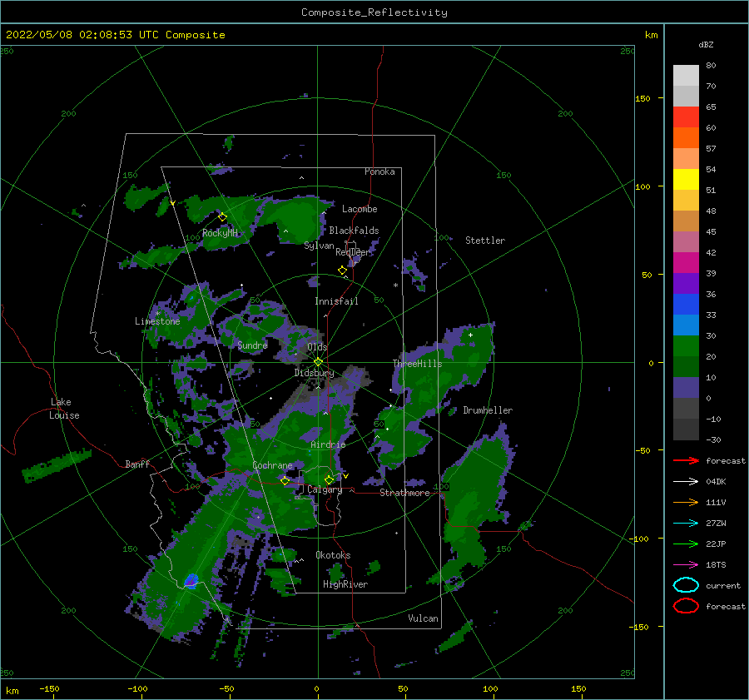This screenshot has width=749, height=700.
Task: Click the asterisk marker near Limestone
Action: pos(157,314)
